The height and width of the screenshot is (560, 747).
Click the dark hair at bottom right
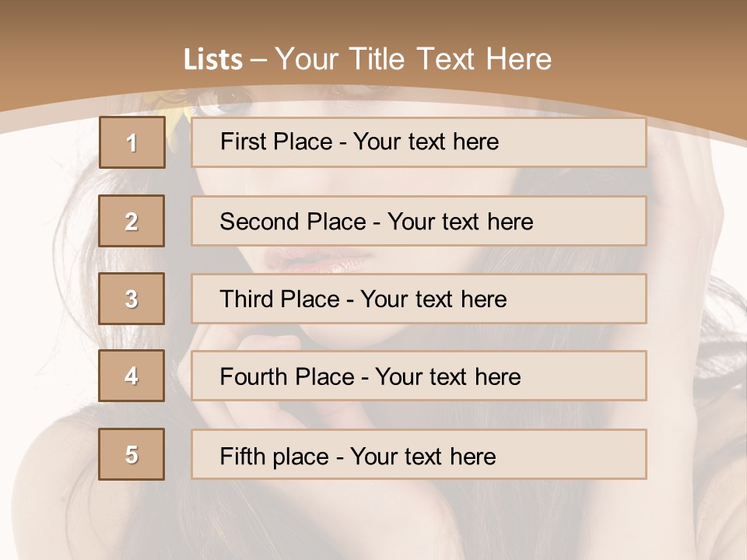tap(700, 436)
